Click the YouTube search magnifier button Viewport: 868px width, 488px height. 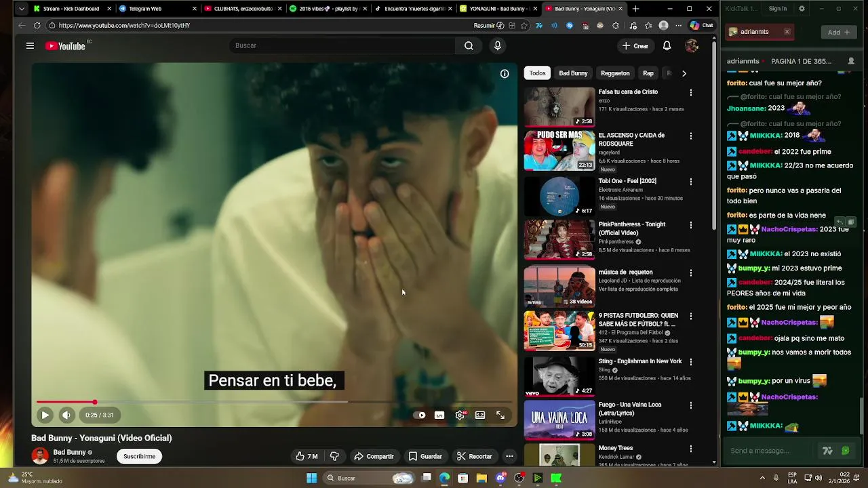[469, 45]
